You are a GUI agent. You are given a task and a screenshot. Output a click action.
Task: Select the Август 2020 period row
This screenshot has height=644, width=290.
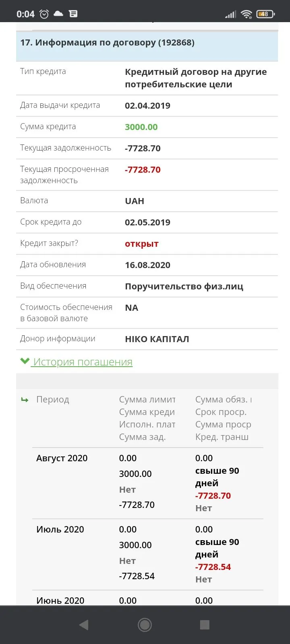click(x=62, y=458)
